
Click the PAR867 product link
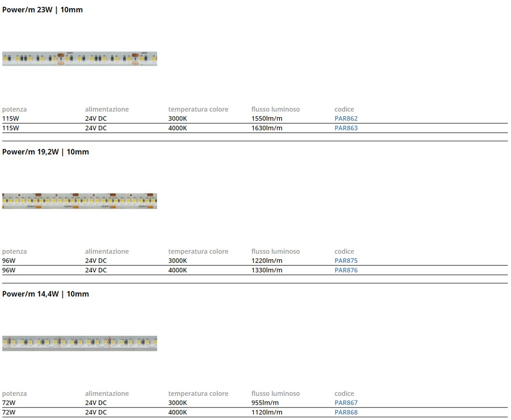point(346,403)
